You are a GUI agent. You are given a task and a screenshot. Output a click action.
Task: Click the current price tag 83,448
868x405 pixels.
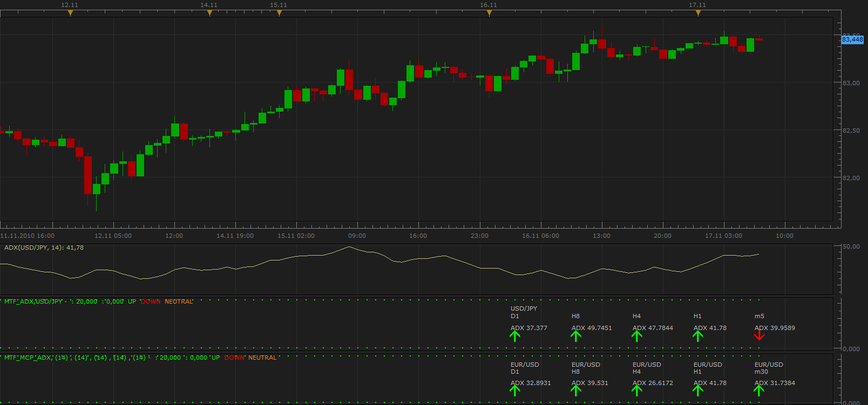pyautogui.click(x=852, y=39)
